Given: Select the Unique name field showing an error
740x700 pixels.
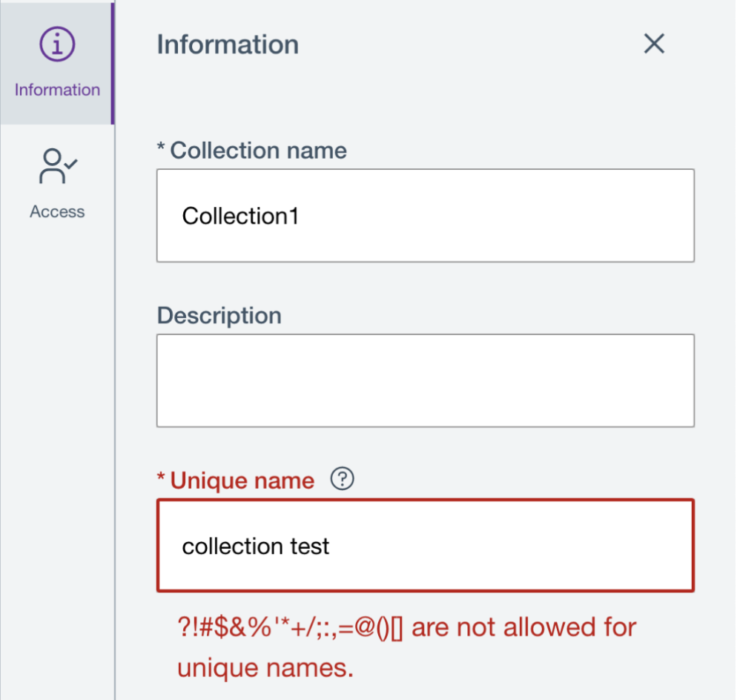Looking at the screenshot, I should (x=425, y=546).
